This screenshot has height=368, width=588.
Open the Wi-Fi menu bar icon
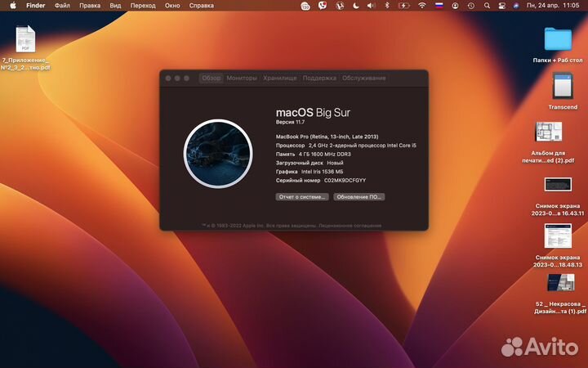point(422,6)
